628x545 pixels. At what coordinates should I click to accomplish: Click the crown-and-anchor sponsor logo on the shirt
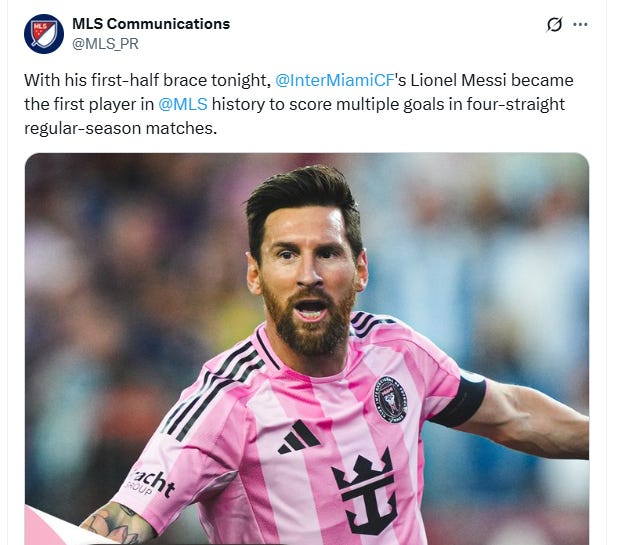[x=366, y=493]
